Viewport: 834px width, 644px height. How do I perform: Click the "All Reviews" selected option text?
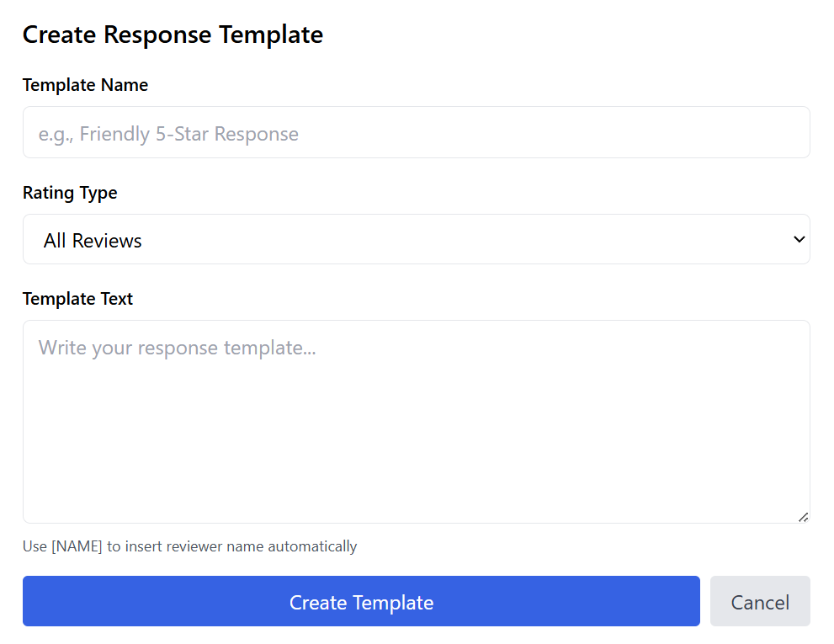click(93, 241)
